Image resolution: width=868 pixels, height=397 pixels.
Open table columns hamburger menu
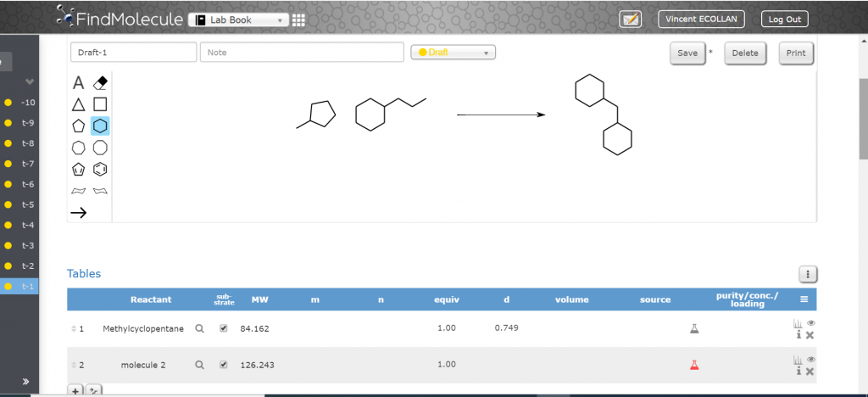point(804,299)
